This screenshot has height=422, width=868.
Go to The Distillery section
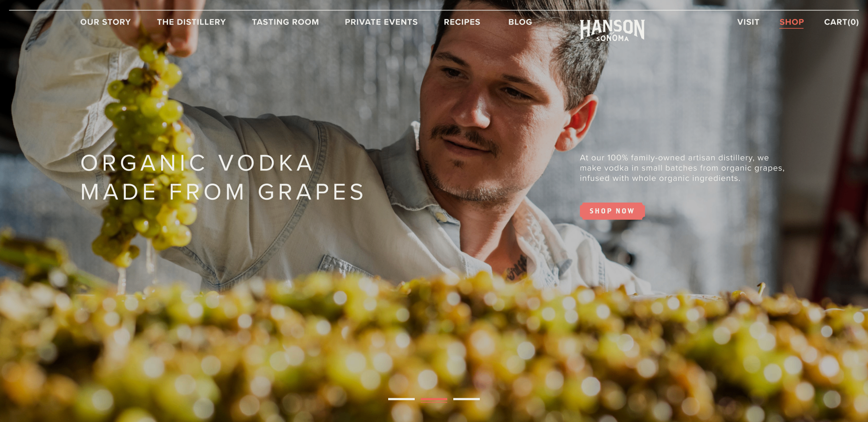coord(191,22)
